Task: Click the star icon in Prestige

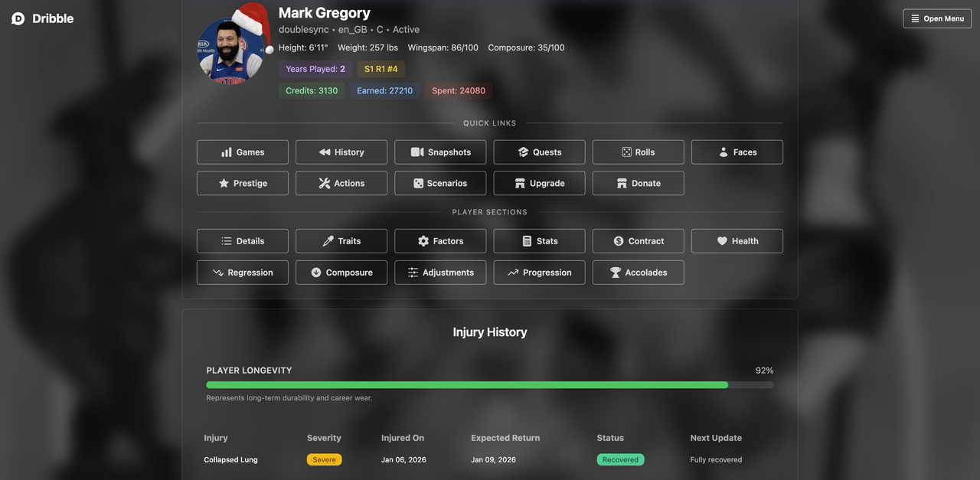Action: coord(224,184)
